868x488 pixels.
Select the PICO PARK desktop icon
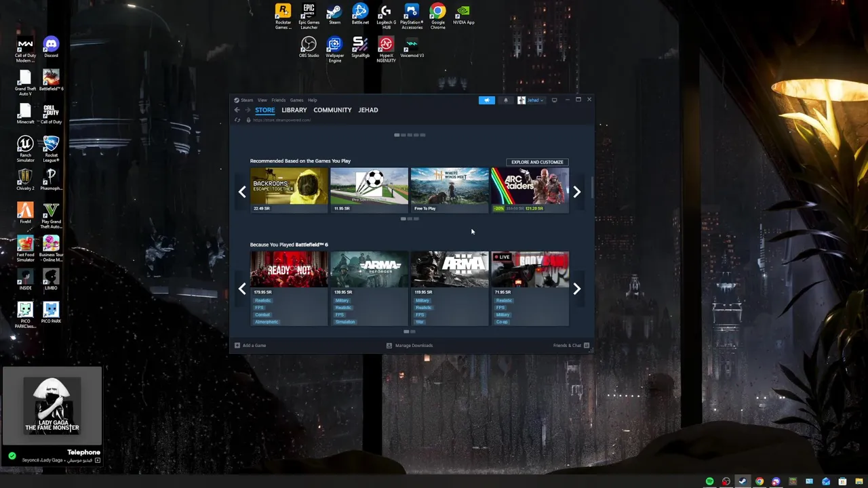click(51, 312)
